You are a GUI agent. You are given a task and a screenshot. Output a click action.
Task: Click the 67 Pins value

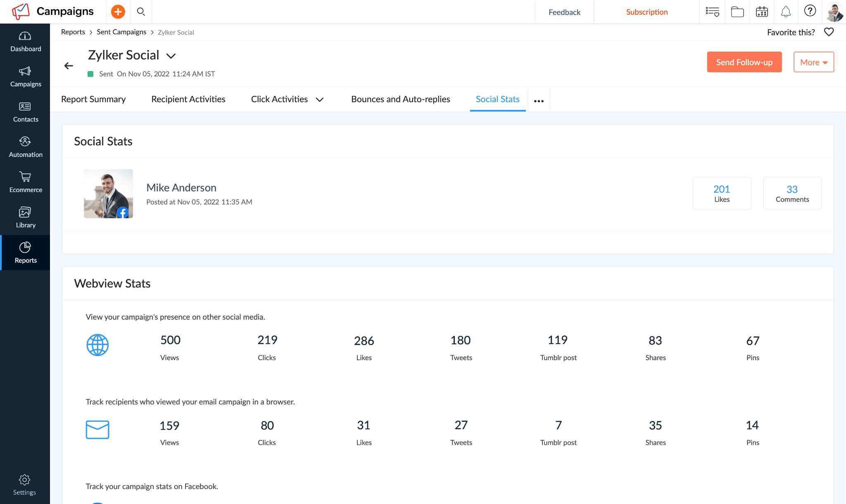coord(753,341)
